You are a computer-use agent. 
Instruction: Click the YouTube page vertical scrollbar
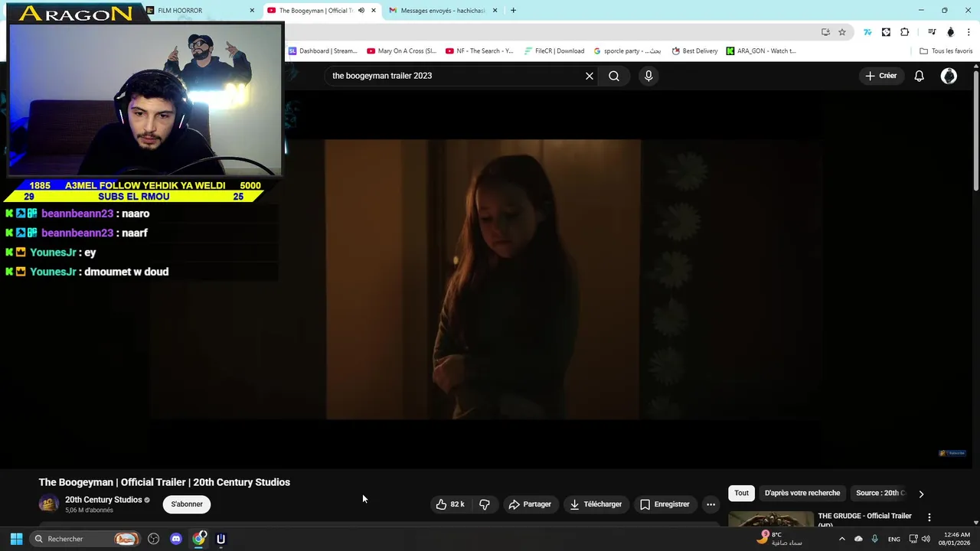[975, 130]
